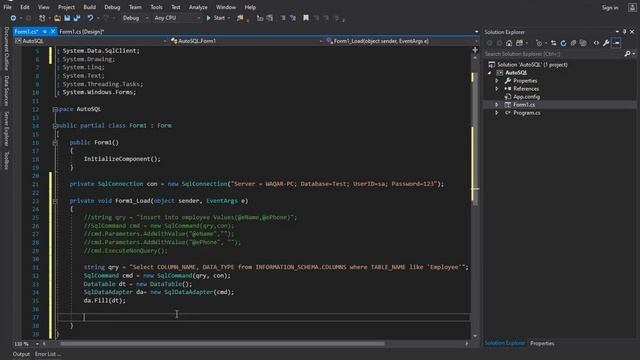This screenshot has height=360, width=640.
Task: Expand the References node in Solution Explorer
Action: point(497,89)
